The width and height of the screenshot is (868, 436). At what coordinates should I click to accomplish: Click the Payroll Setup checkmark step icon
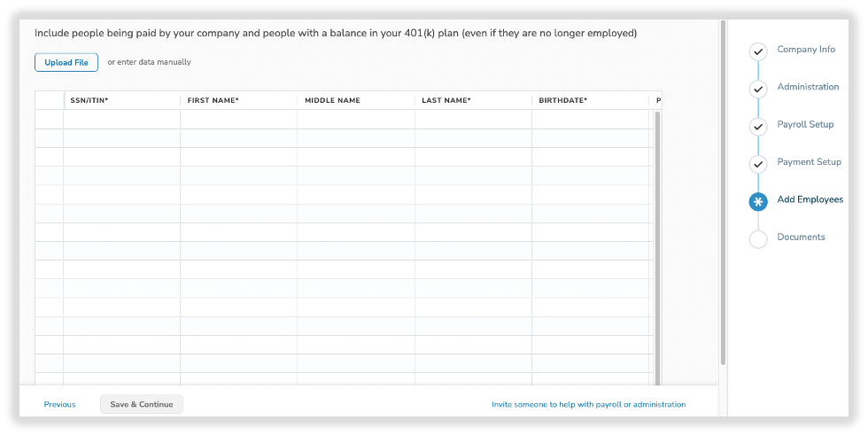[758, 127]
